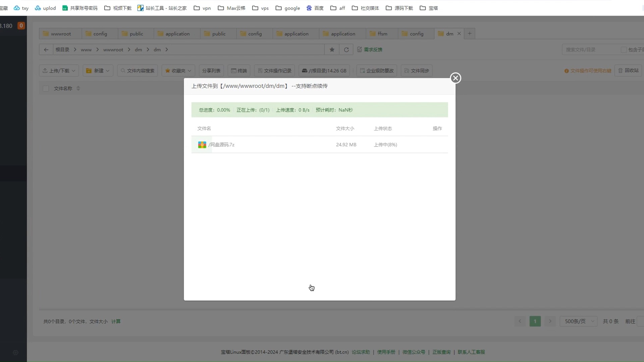
Task: Open 微信公众号 footer link
Action: pos(414,352)
